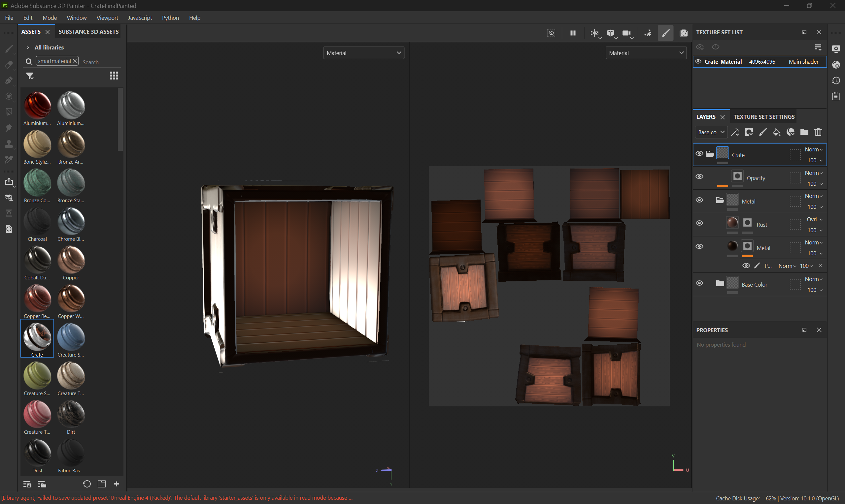Switch the asset view to grid icon

[x=114, y=76]
